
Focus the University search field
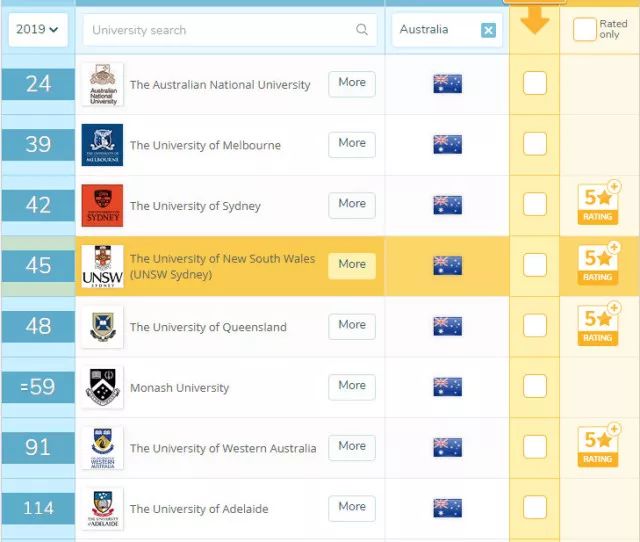click(230, 30)
